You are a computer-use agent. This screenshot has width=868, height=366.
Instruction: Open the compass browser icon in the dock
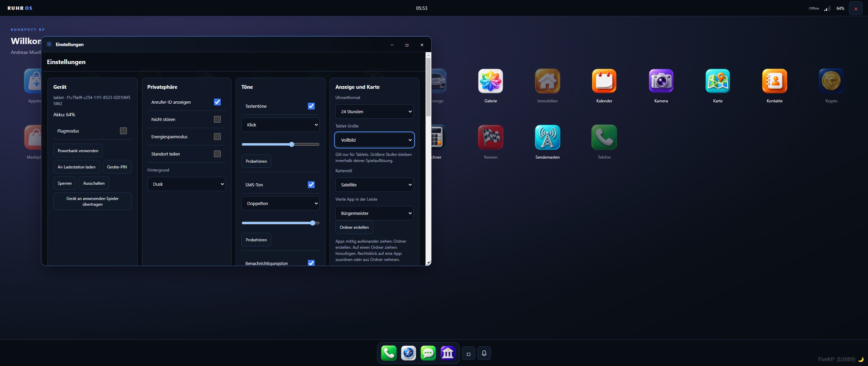pyautogui.click(x=408, y=353)
